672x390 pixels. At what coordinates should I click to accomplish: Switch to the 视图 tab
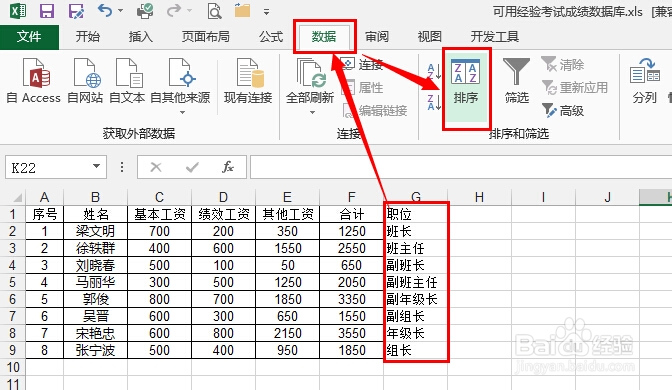point(429,37)
